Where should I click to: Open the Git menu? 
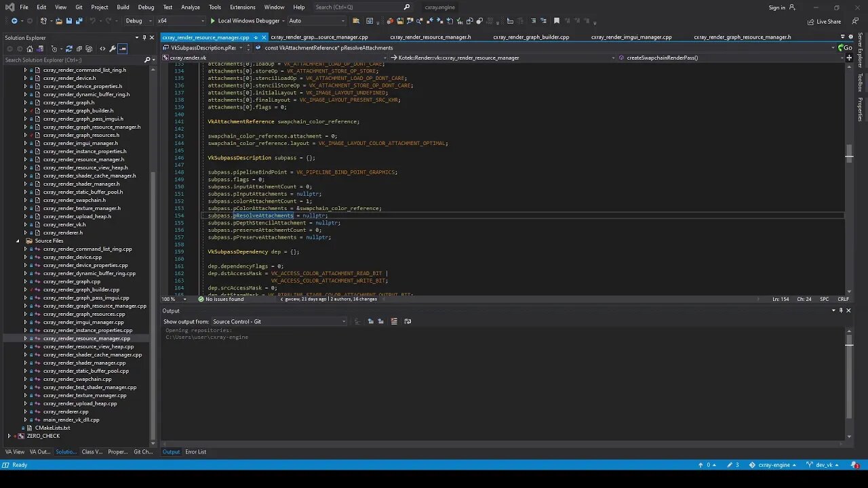pos(79,7)
